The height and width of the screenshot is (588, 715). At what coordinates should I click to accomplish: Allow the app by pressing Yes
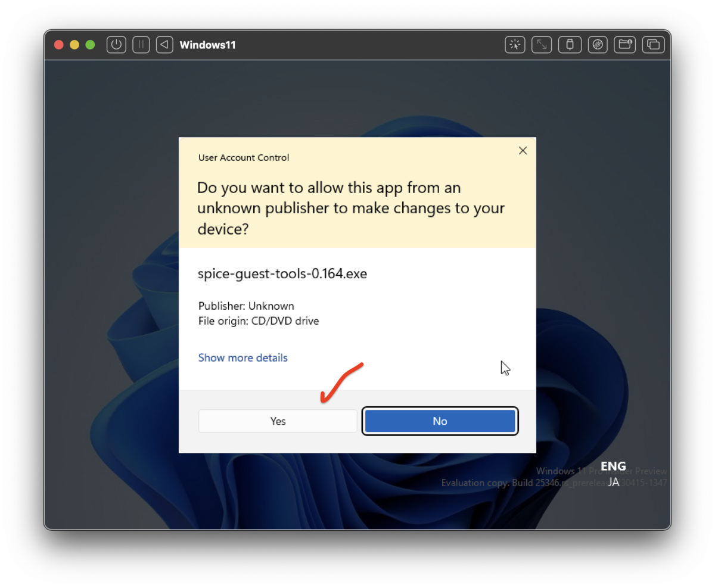click(277, 421)
